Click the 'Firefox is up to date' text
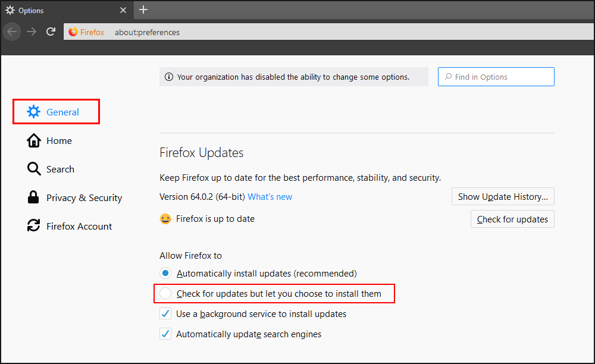The height and width of the screenshot is (364, 595). click(x=215, y=219)
